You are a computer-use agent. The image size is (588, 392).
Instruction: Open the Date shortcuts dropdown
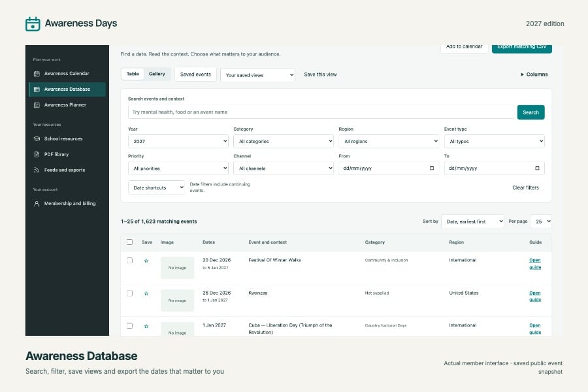click(156, 188)
